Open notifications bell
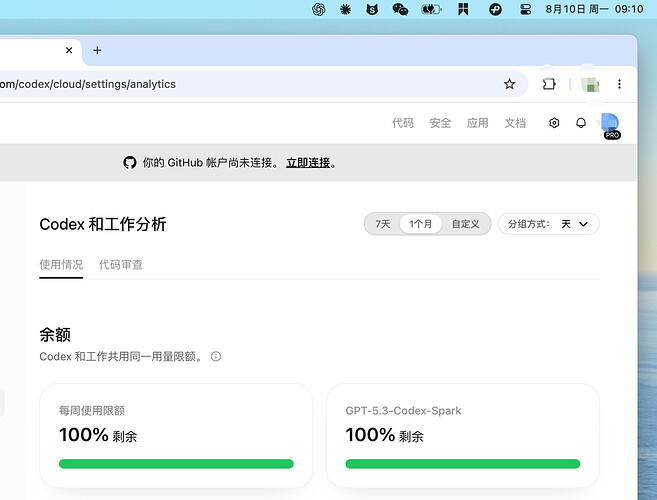The height and width of the screenshot is (500, 657). 581,123
